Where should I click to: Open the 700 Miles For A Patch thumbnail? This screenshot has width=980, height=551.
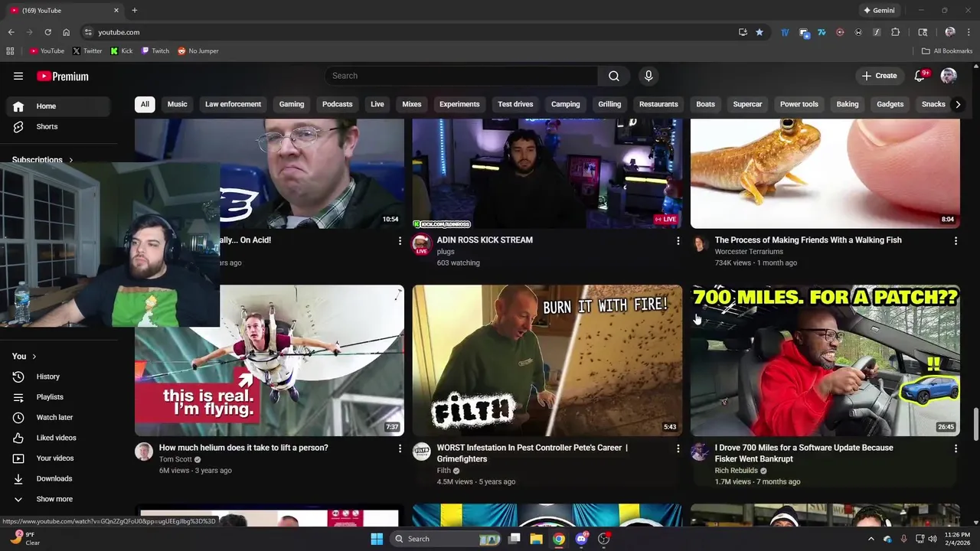(825, 360)
